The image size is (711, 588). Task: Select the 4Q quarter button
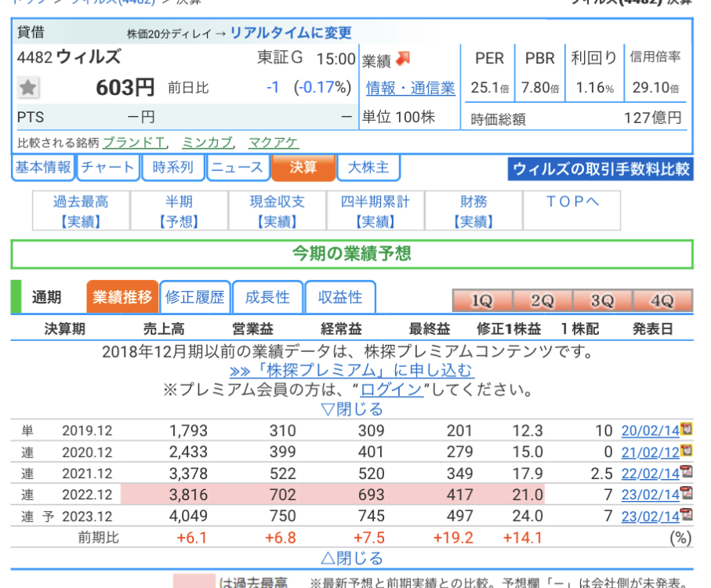[662, 300]
